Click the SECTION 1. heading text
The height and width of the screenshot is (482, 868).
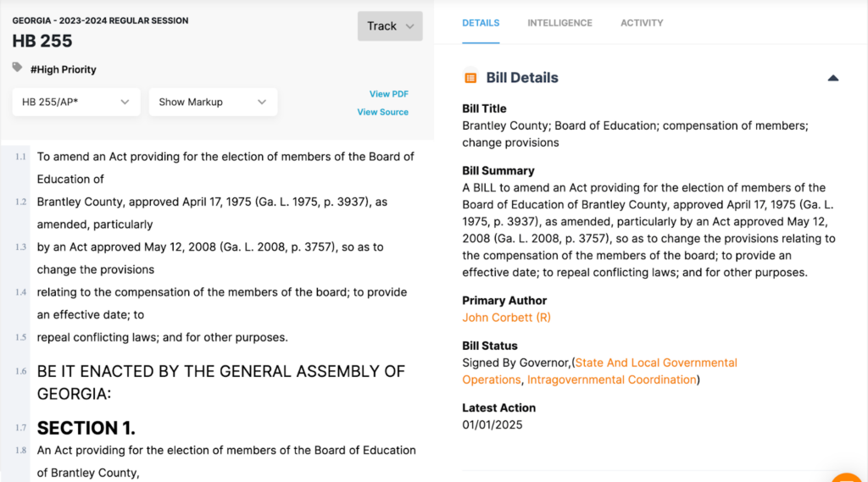pyautogui.click(x=86, y=428)
